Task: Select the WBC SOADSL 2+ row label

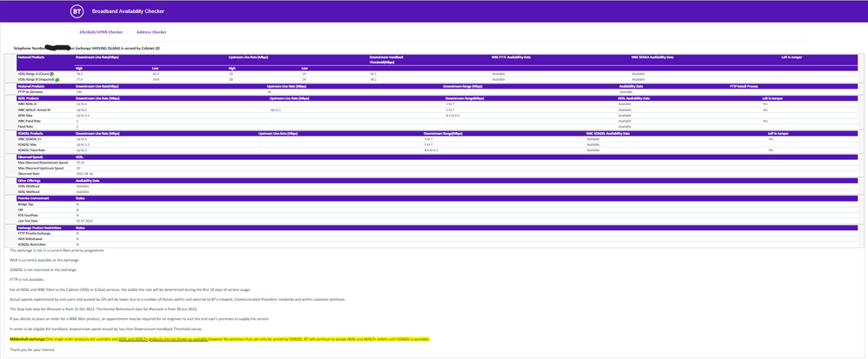Action: (29, 139)
